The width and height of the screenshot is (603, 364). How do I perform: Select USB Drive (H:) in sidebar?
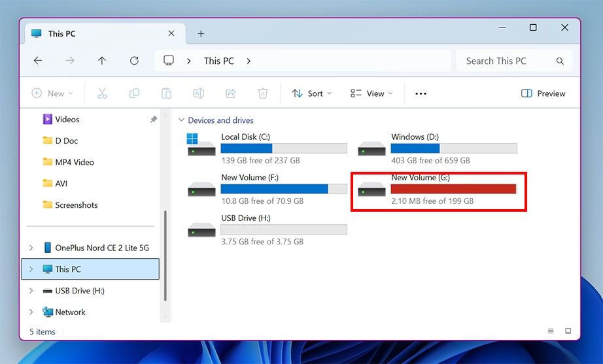80,291
